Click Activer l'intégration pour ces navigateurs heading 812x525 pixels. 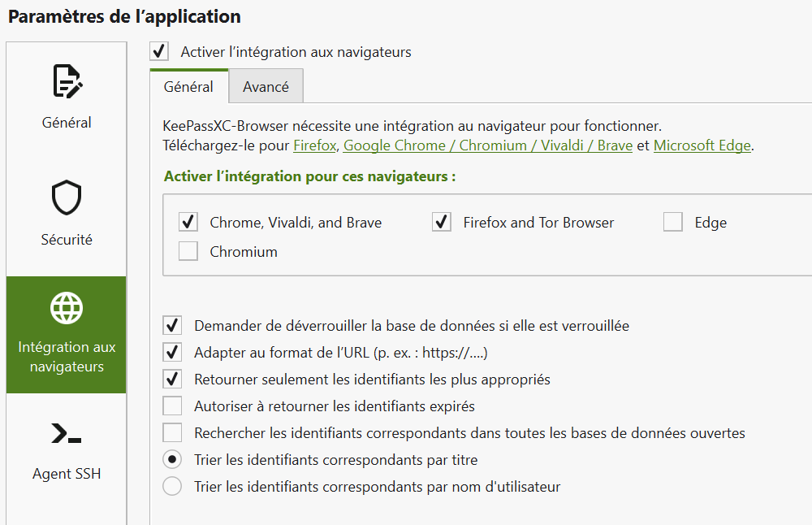tap(309, 176)
